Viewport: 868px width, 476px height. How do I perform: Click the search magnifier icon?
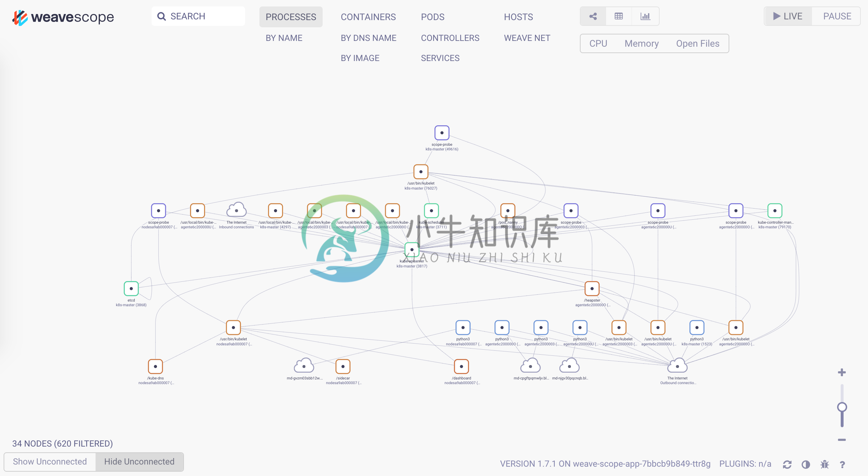pyautogui.click(x=162, y=16)
